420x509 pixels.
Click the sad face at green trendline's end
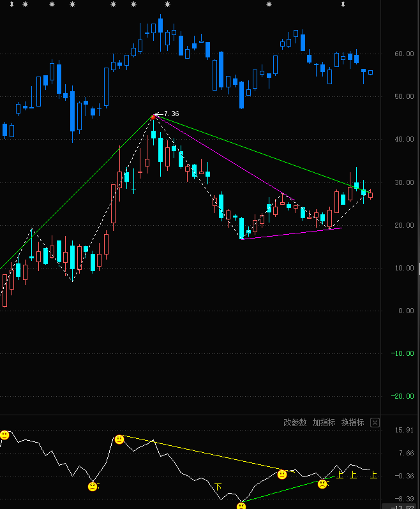[x=322, y=484]
